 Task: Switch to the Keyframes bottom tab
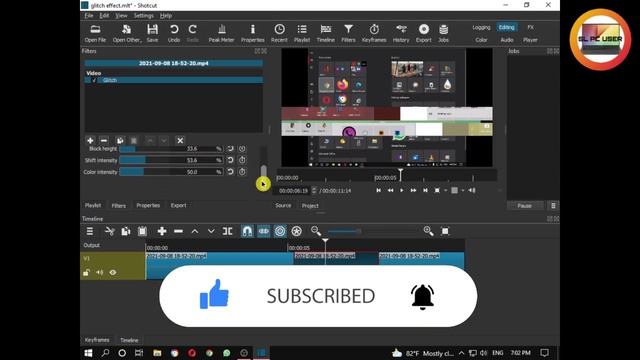[97, 340]
